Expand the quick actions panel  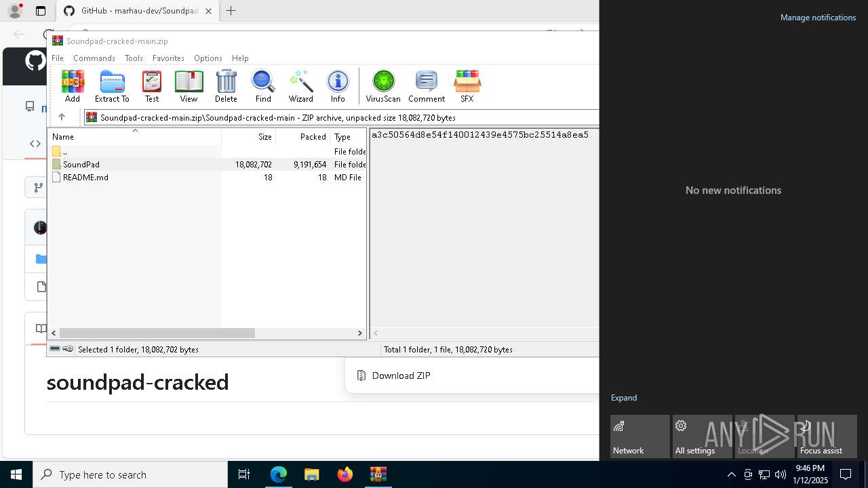624,398
